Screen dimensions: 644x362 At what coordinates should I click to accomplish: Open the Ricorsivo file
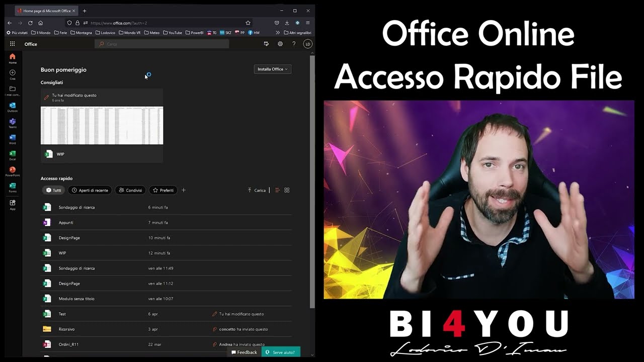[x=166, y=329]
